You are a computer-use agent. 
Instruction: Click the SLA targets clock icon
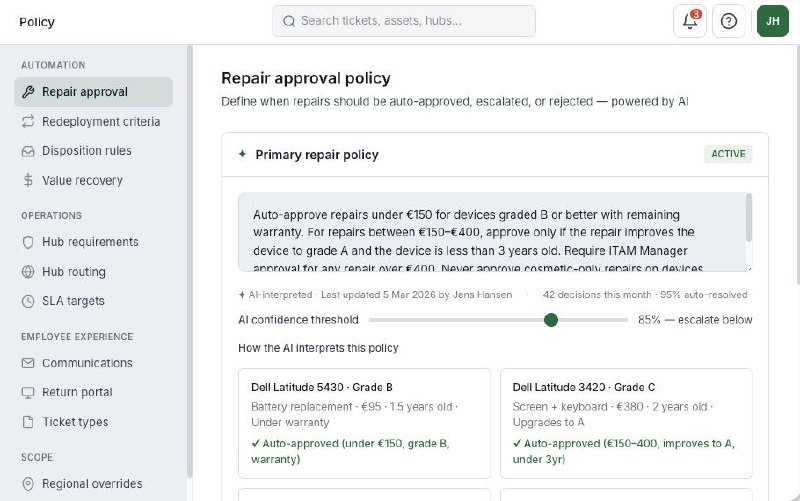(28, 301)
